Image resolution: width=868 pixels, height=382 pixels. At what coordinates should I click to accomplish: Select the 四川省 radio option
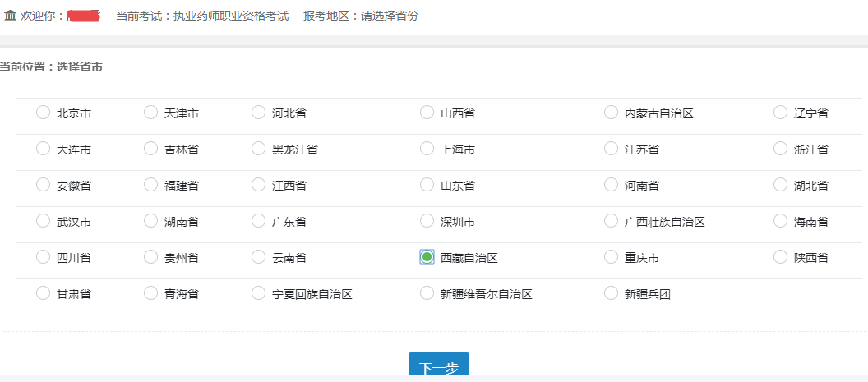click(43, 257)
